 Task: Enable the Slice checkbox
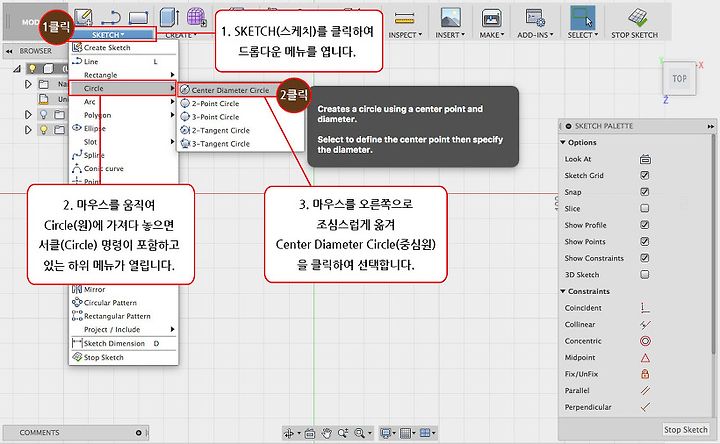645,208
